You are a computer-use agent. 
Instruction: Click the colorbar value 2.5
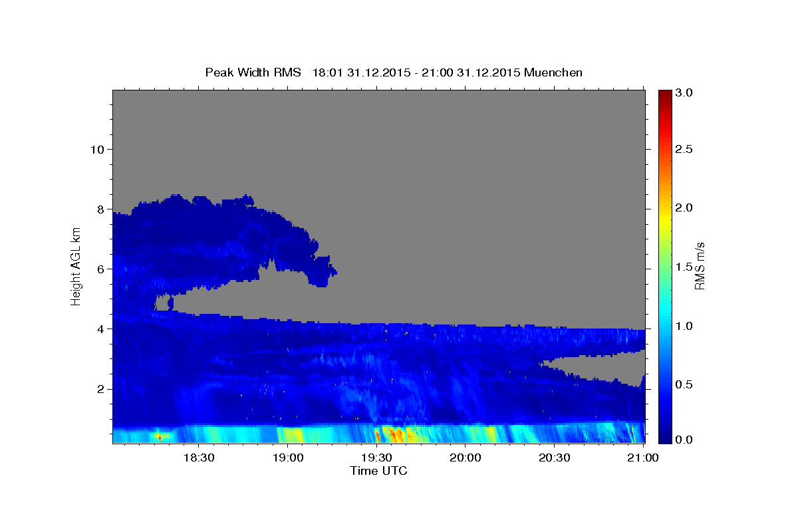[684, 149]
